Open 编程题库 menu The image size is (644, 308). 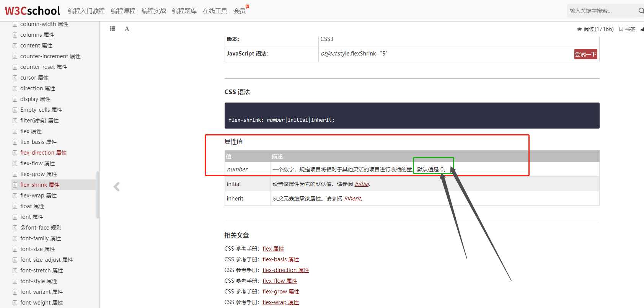point(184,11)
